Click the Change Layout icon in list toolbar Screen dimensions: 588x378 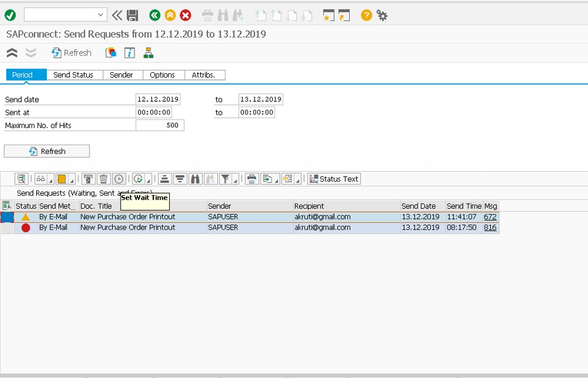tap(288, 179)
